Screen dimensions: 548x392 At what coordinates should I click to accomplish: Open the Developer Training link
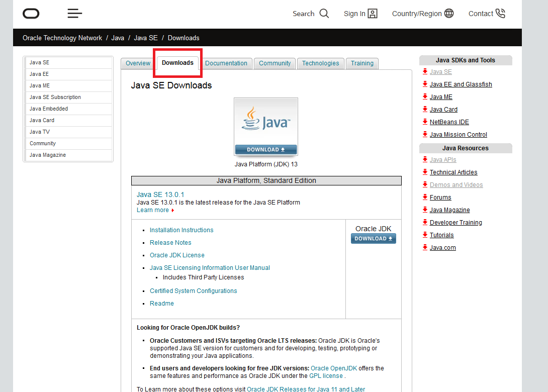[455, 223]
